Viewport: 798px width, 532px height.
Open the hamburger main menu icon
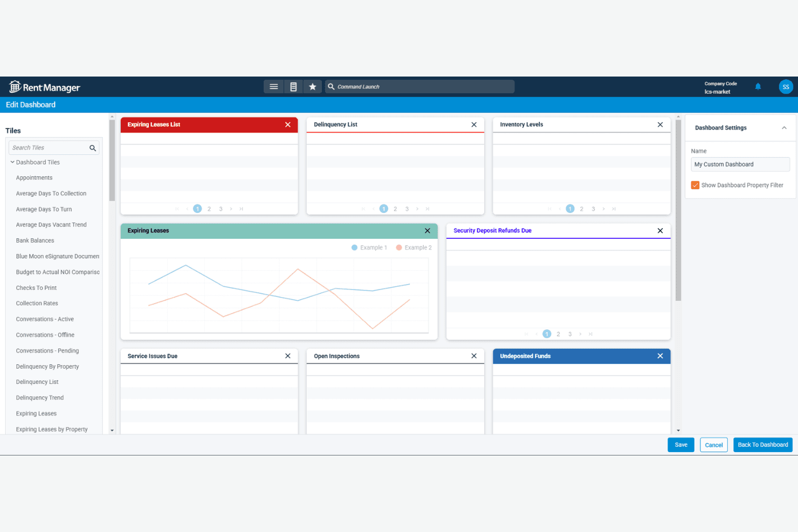[274, 87]
